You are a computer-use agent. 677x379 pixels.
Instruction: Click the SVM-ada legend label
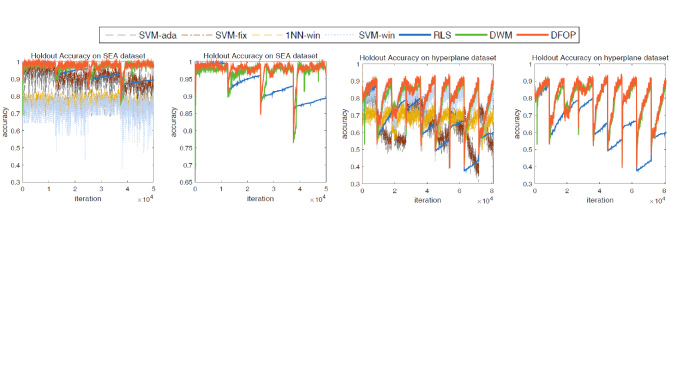coord(158,35)
